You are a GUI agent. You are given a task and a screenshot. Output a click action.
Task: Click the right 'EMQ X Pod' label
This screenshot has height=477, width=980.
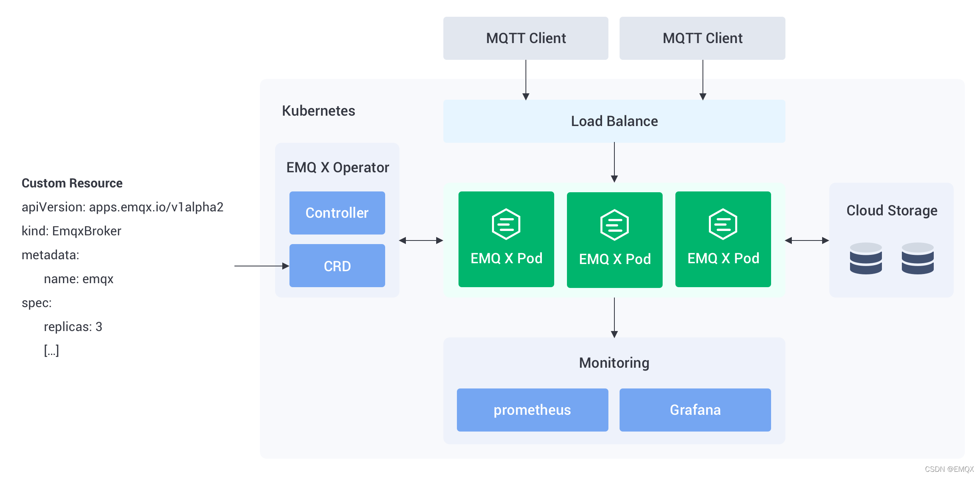click(x=723, y=258)
